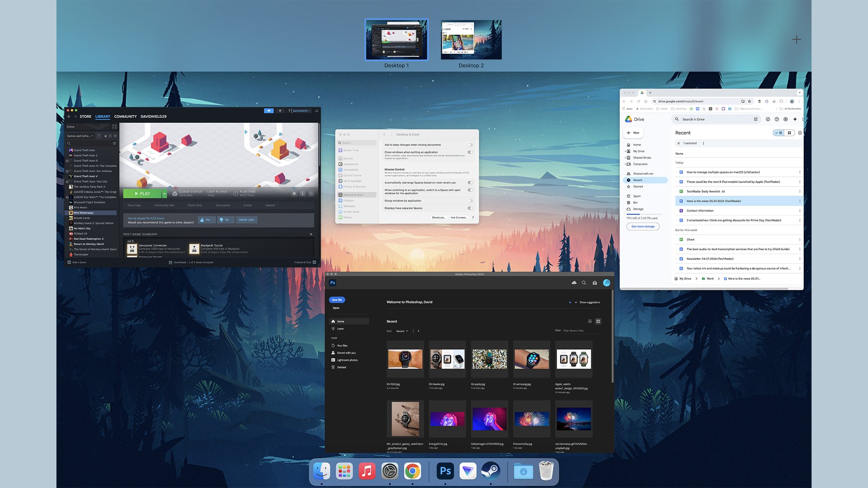Open the cloud documents icon in Photoshop

pos(574,283)
